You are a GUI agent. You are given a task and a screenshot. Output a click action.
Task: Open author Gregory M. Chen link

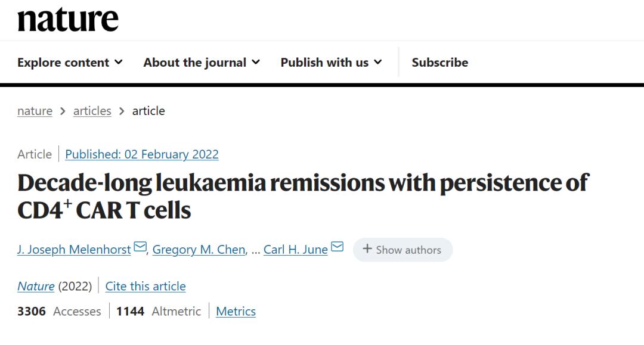[199, 250]
